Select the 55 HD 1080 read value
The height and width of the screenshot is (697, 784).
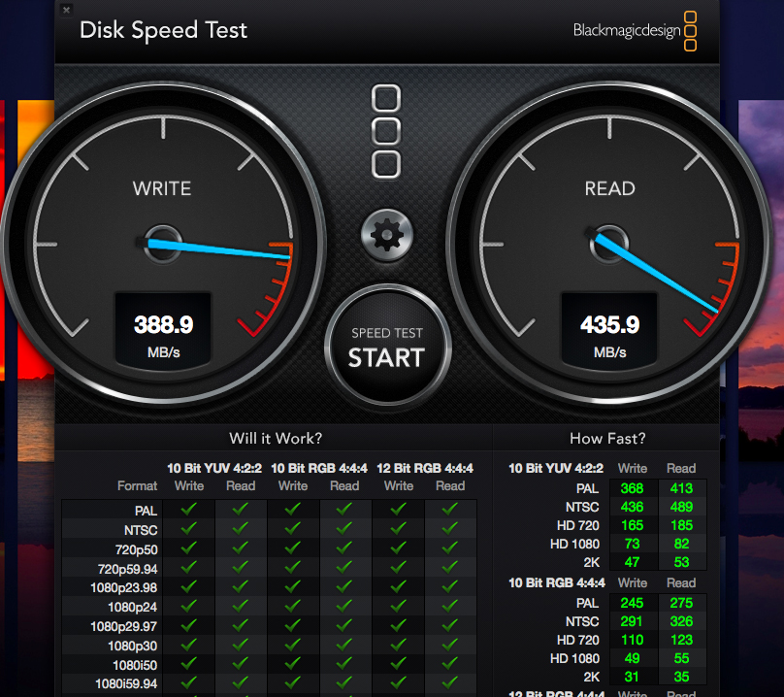point(681,658)
